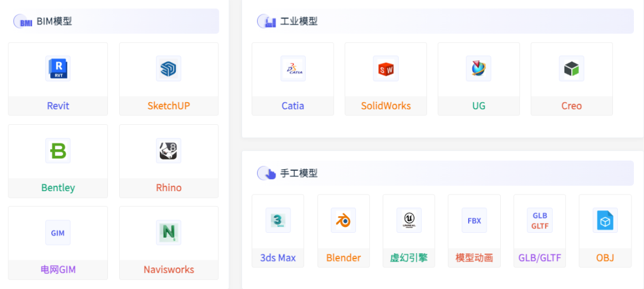Open the 虚幻引擎 label
Viewport: 644px width, 289px height.
[409, 258]
